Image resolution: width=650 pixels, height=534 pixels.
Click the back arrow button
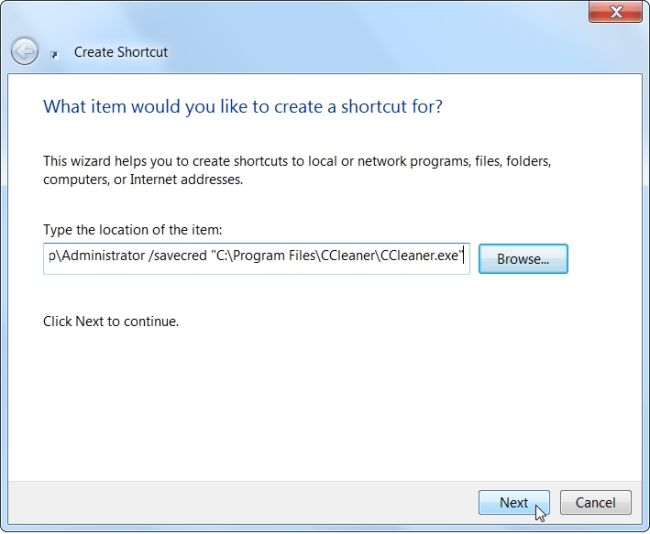click(25, 51)
